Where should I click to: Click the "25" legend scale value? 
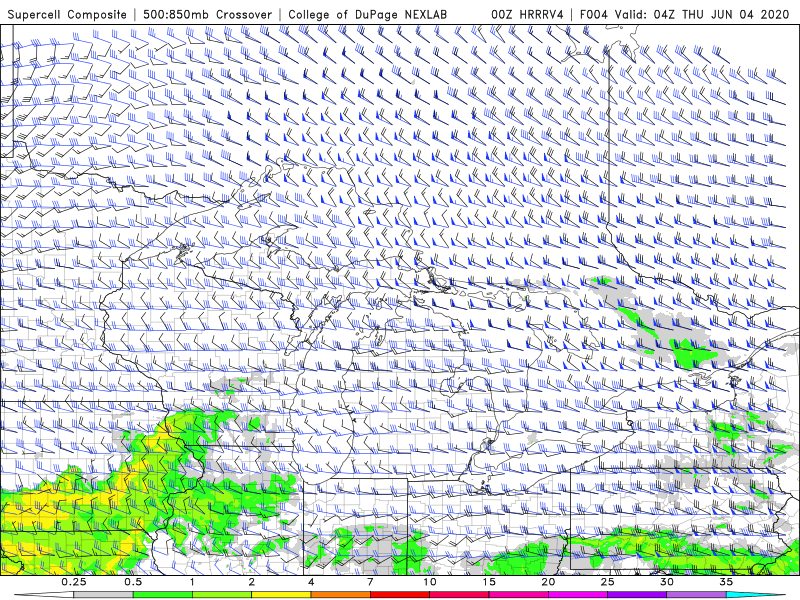[608, 582]
